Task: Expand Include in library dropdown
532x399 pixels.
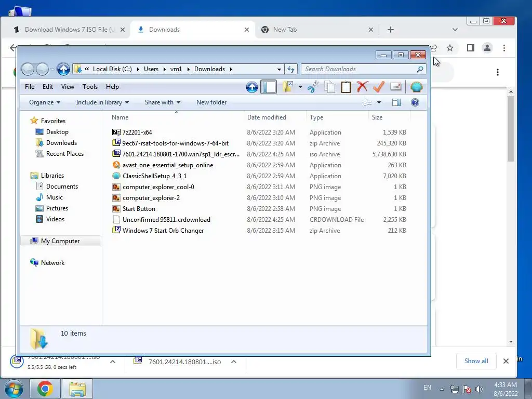Action: 102,102
